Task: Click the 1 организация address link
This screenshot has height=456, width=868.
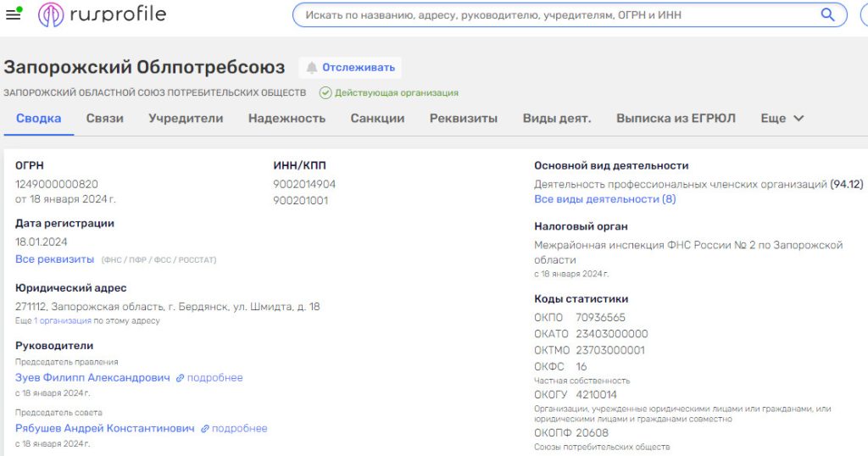Action: coord(62,321)
